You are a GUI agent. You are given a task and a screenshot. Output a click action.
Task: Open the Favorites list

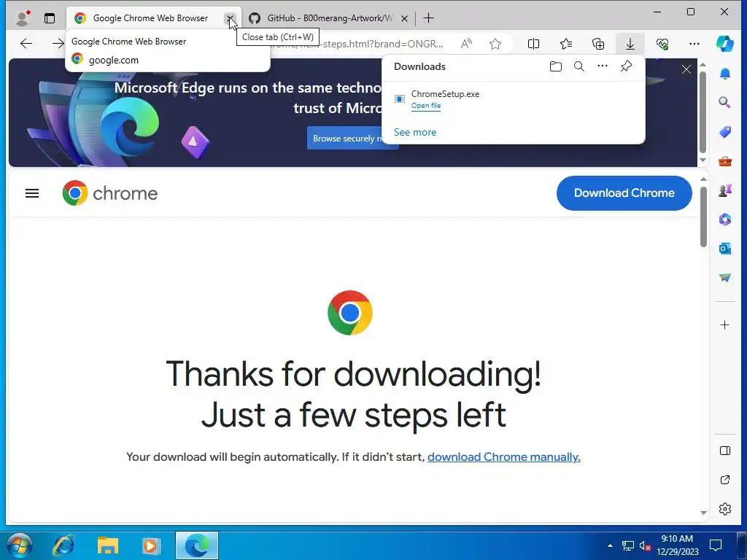pyautogui.click(x=566, y=44)
